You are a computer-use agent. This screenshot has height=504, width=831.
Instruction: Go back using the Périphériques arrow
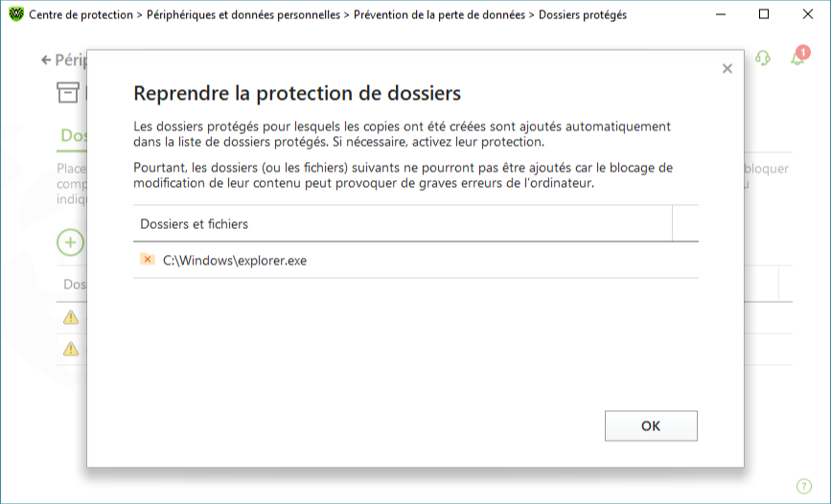pyautogui.click(x=46, y=60)
